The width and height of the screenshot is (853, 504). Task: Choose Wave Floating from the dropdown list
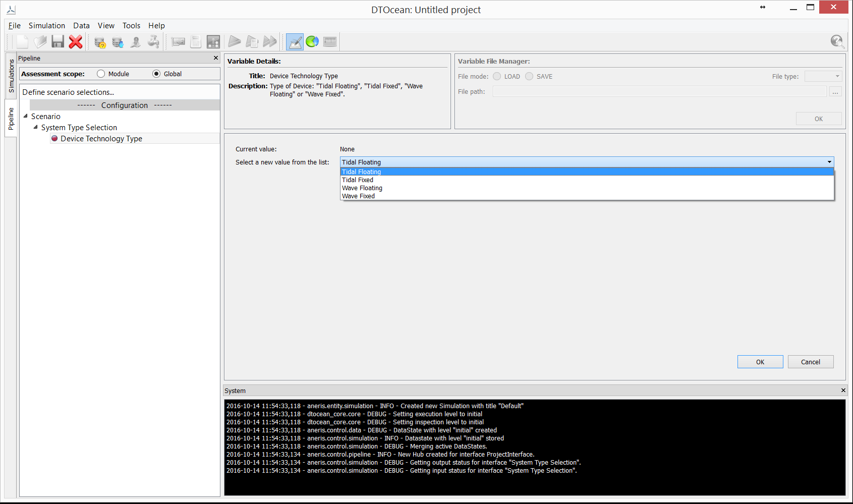pyautogui.click(x=362, y=188)
